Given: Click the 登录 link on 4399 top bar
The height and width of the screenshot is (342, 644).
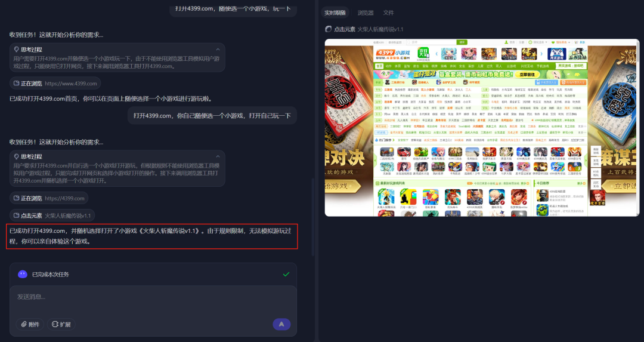Looking at the screenshot, I should (512, 42).
